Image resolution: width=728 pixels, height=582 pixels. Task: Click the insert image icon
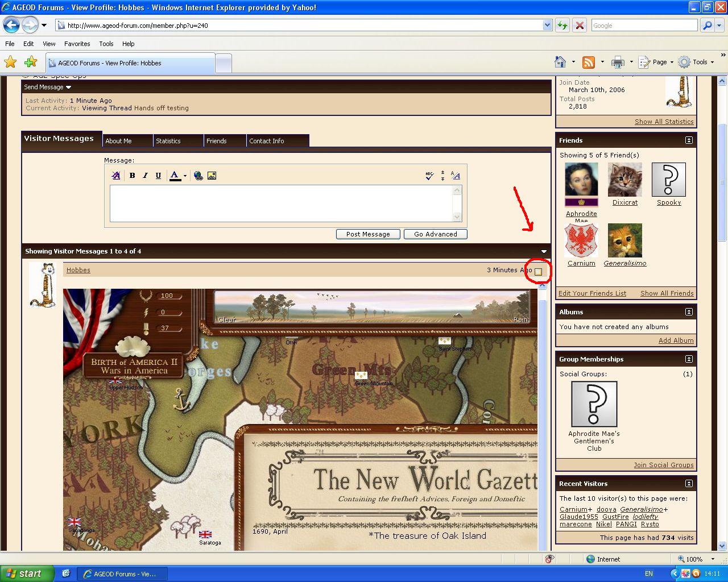212,176
